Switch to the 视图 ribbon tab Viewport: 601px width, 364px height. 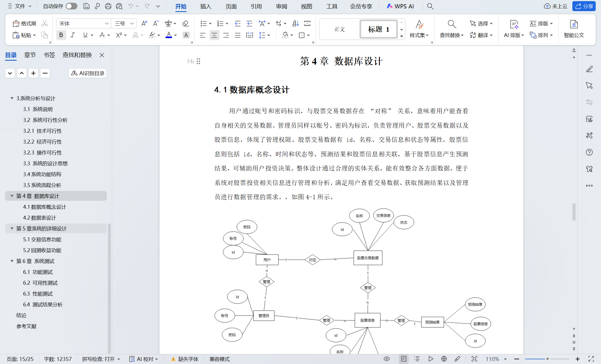[x=306, y=6]
